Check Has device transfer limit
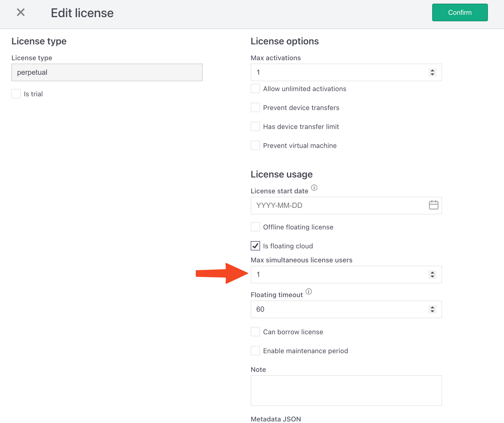The image size is (504, 423). (x=255, y=126)
